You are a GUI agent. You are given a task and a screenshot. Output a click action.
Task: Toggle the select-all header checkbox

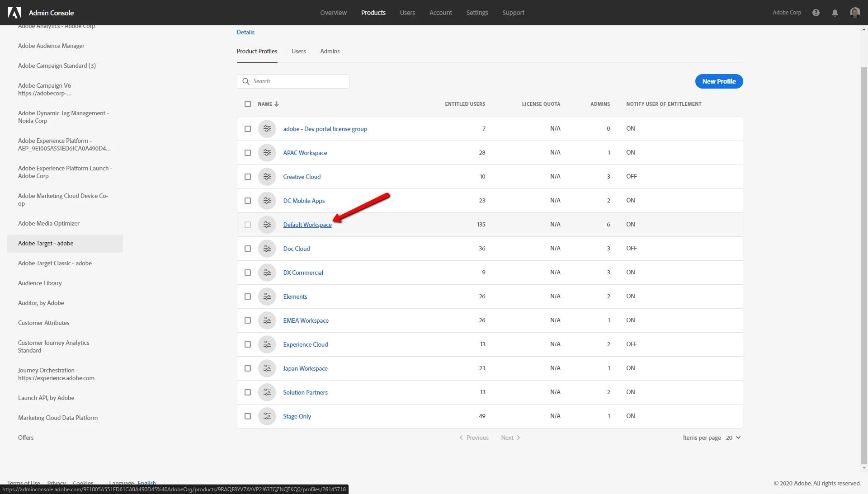pyautogui.click(x=248, y=104)
